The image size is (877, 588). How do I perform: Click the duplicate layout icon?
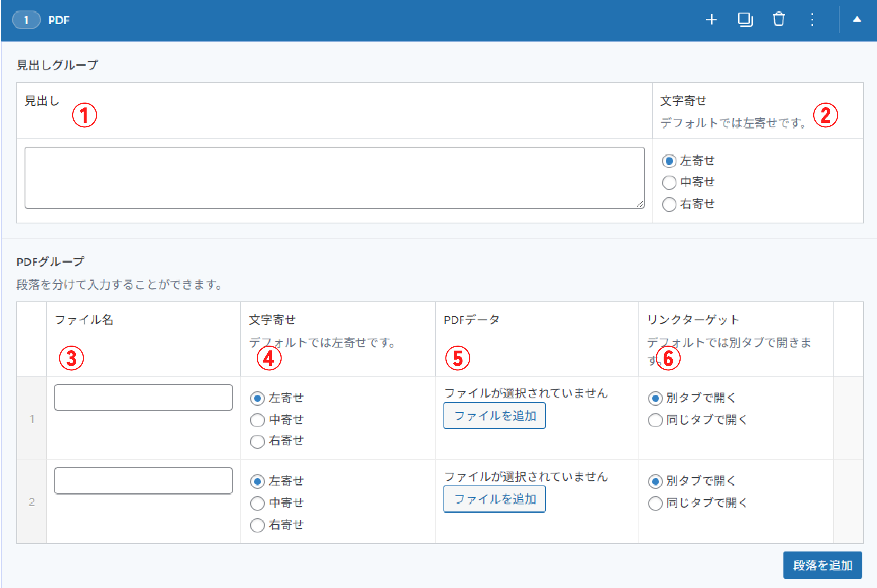click(745, 20)
